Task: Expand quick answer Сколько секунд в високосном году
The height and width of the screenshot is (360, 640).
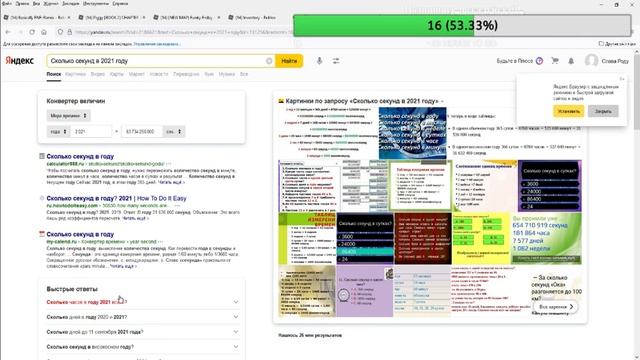Action: [x=142, y=347]
